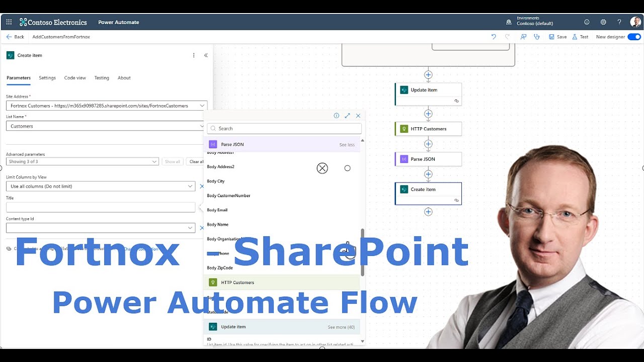The height and width of the screenshot is (362, 644).
Task: Switch to the Parameters tab
Action: tap(19, 78)
